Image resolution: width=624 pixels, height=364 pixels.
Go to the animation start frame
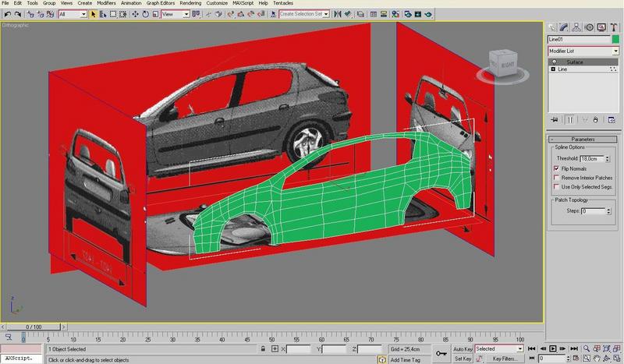click(x=532, y=348)
